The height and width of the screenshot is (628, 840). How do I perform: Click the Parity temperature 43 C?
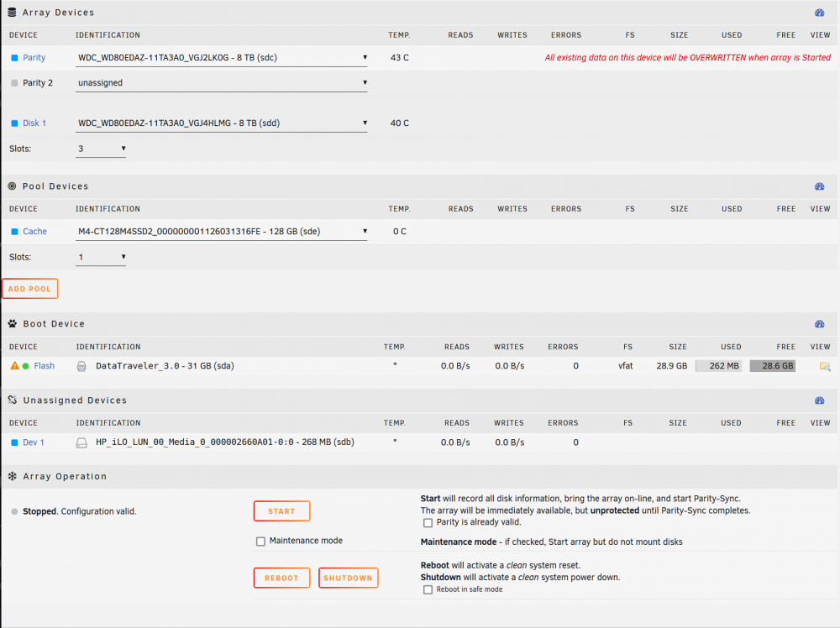coord(399,58)
